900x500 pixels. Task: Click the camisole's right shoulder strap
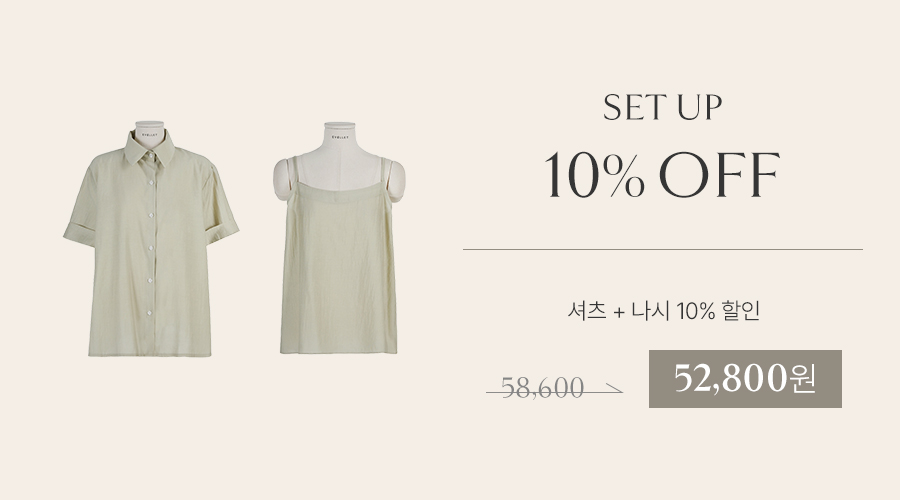[x=386, y=173]
